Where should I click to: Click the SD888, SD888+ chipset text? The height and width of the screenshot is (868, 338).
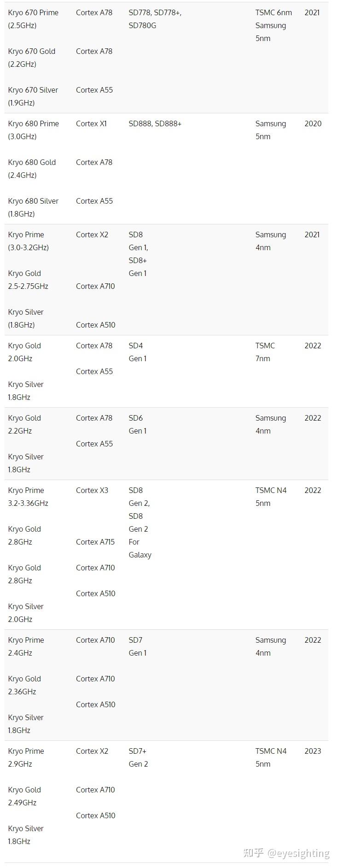pyautogui.click(x=155, y=123)
